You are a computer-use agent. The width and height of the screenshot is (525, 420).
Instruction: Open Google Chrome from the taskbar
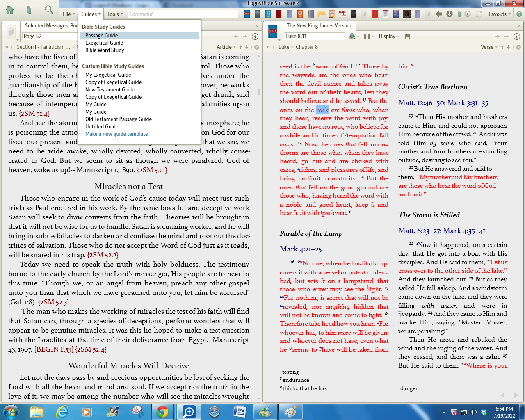point(162,411)
